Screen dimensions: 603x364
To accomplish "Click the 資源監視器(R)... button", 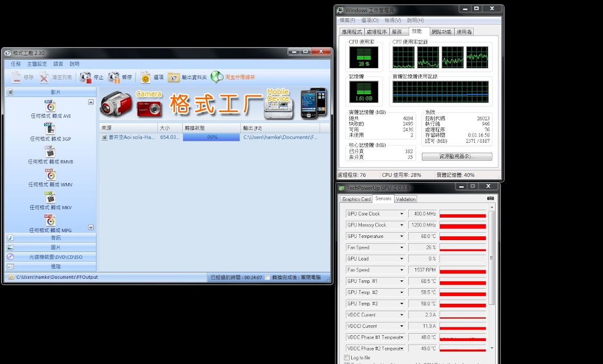I will 457,156.
